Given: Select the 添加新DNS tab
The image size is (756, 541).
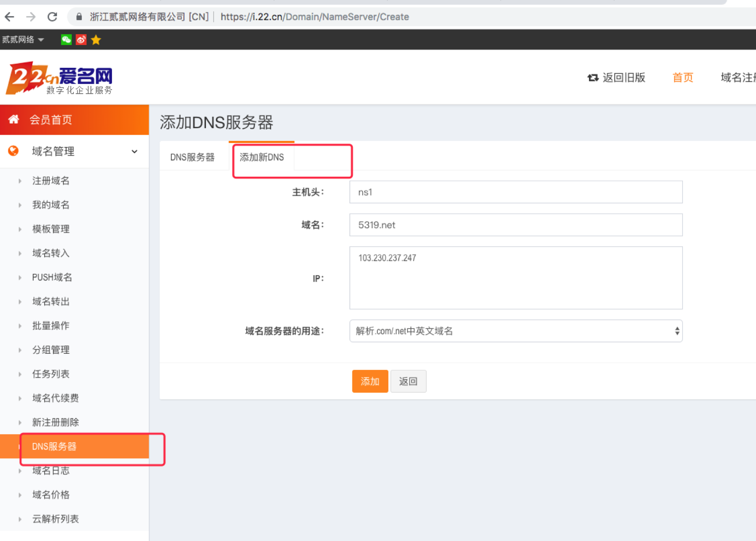Looking at the screenshot, I should pyautogui.click(x=261, y=157).
